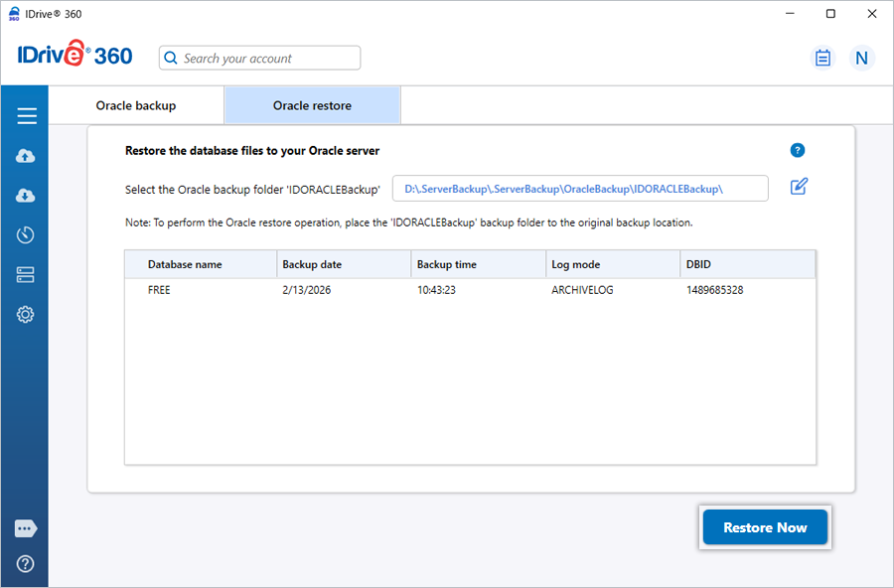Viewport: 894px width, 588px height.
Task: Open the server backup icon in sidebar
Action: tap(27, 275)
